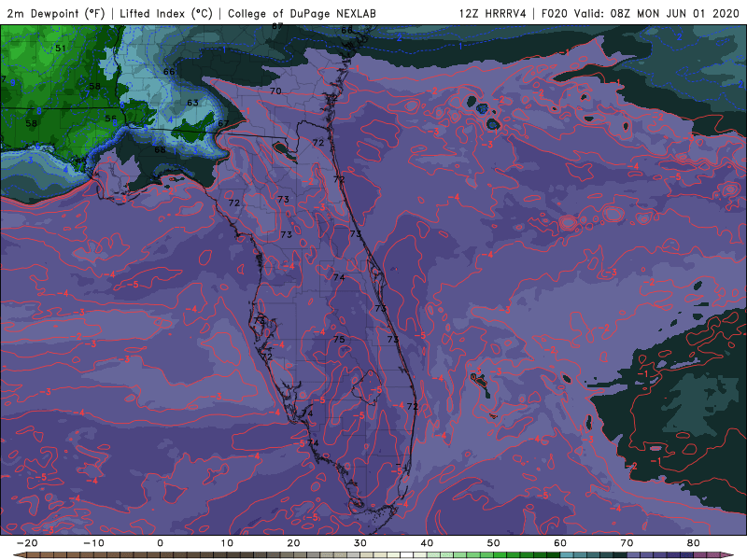
Task: Click the '-20' color scale label
Action: (x=27, y=543)
